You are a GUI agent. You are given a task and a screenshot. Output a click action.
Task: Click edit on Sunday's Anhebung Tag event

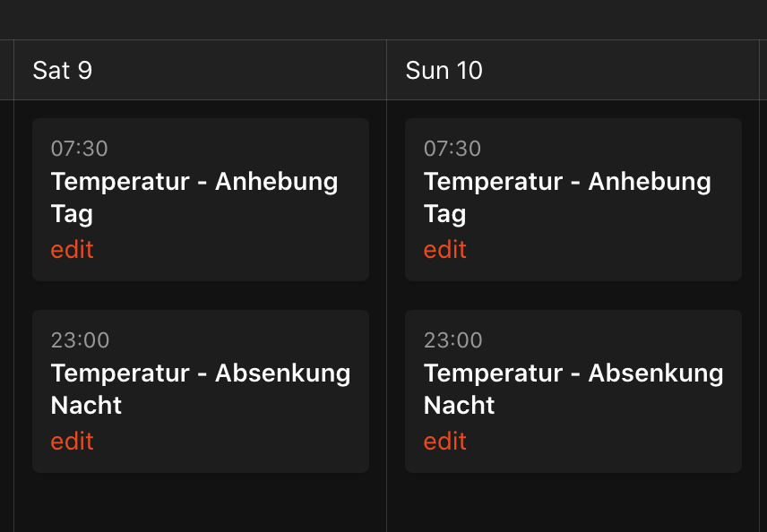pyautogui.click(x=444, y=250)
